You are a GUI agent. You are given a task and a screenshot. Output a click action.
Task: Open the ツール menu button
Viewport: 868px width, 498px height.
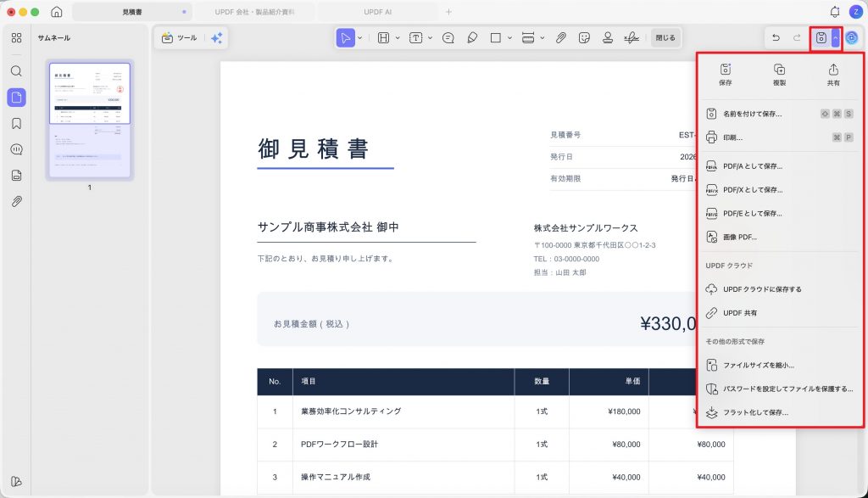(x=180, y=37)
